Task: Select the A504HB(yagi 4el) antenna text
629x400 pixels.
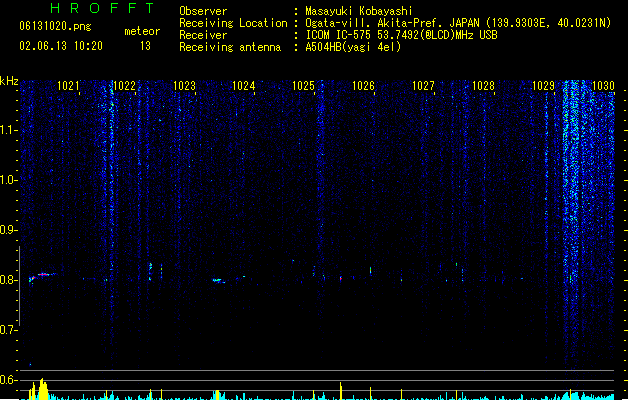Action: point(353,47)
